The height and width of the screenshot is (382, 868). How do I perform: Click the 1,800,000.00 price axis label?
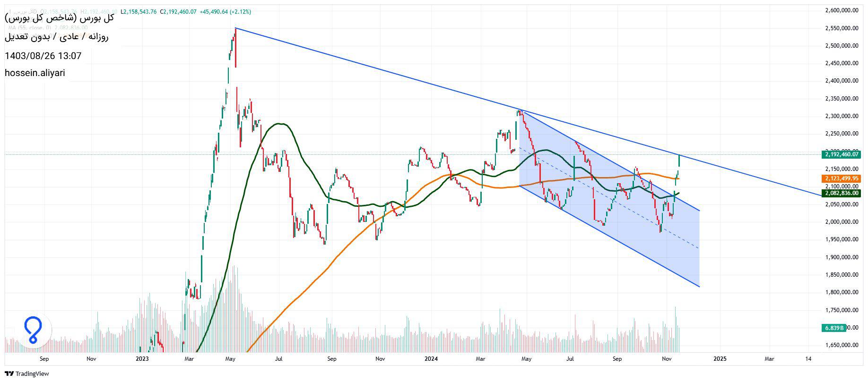842,292
